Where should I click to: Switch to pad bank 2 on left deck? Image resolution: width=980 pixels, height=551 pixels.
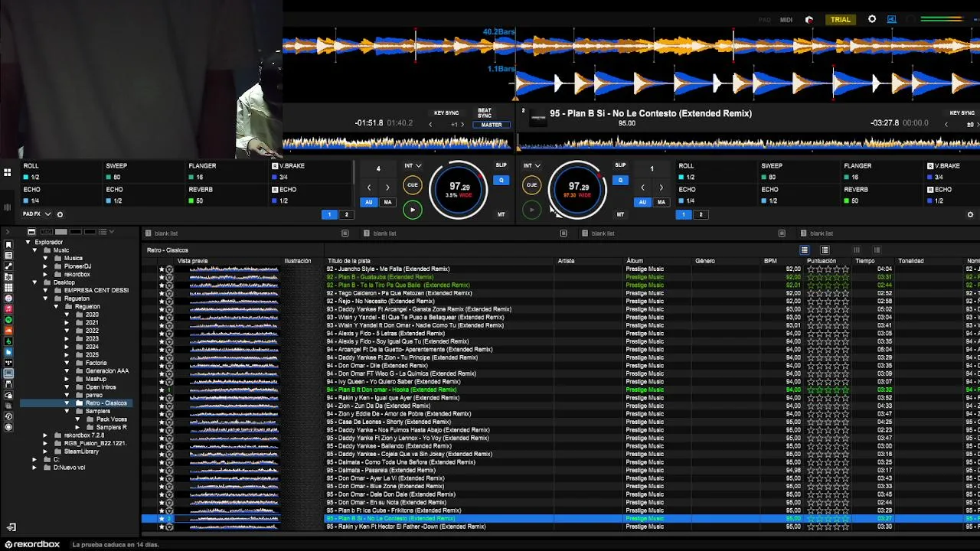(346, 214)
